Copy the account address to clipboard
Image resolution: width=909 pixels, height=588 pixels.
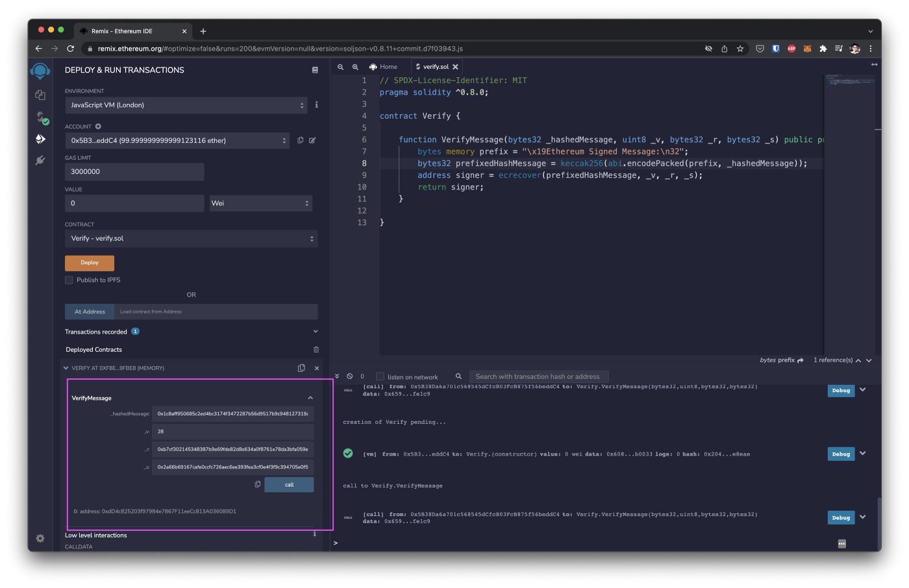tap(300, 140)
